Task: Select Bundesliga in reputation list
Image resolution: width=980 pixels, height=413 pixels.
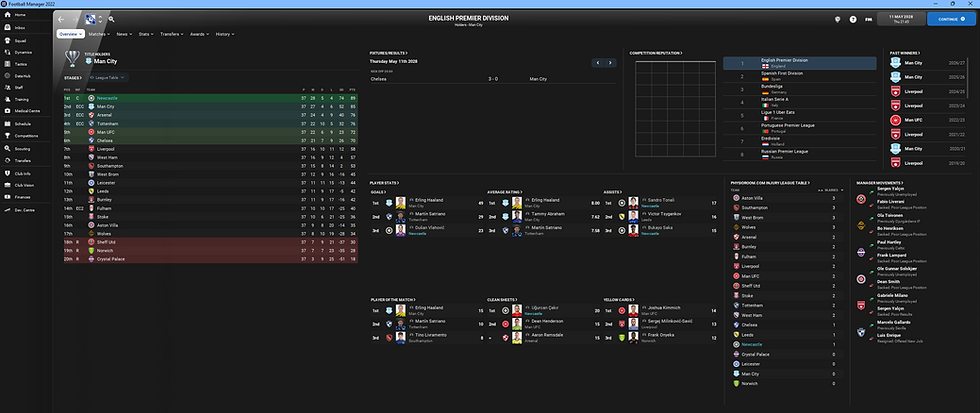Action: click(x=799, y=89)
